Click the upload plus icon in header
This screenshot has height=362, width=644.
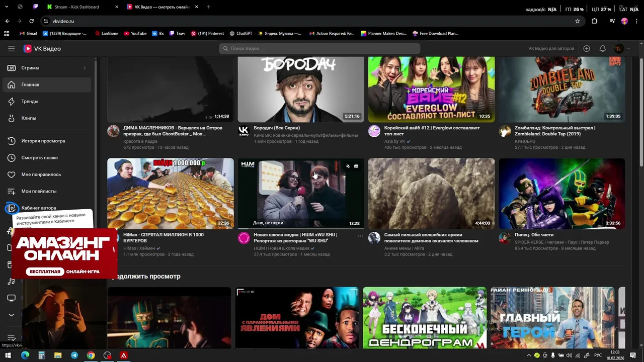(587, 49)
